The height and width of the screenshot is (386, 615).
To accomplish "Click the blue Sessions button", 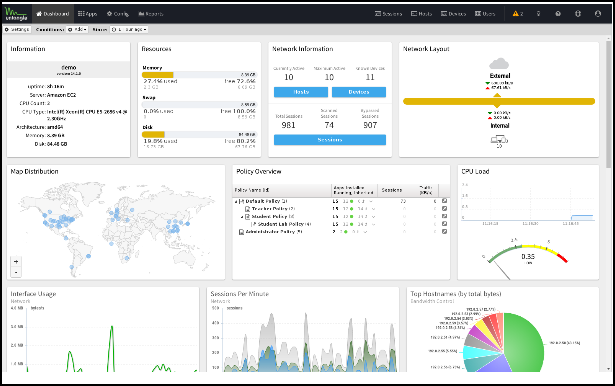I will [330, 140].
